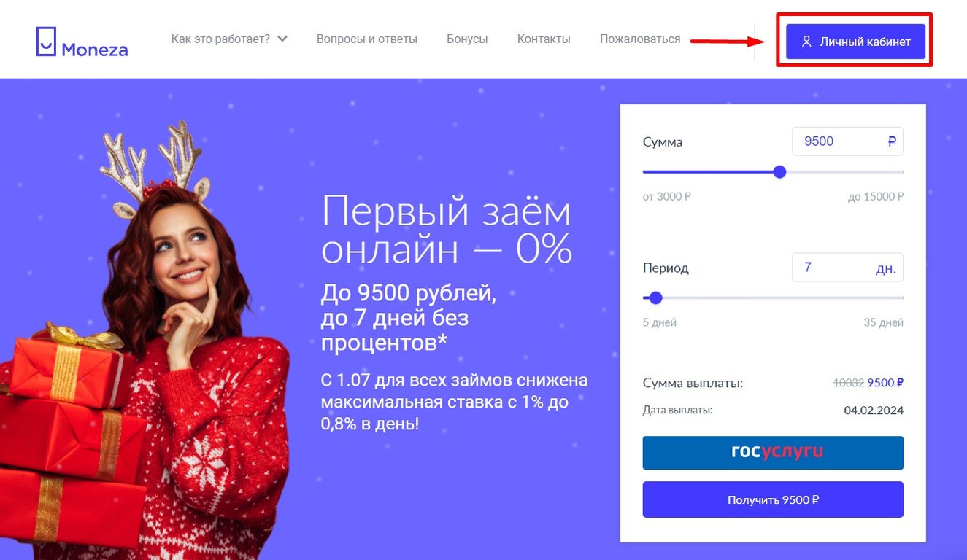Open the Бонусы page

click(x=467, y=39)
